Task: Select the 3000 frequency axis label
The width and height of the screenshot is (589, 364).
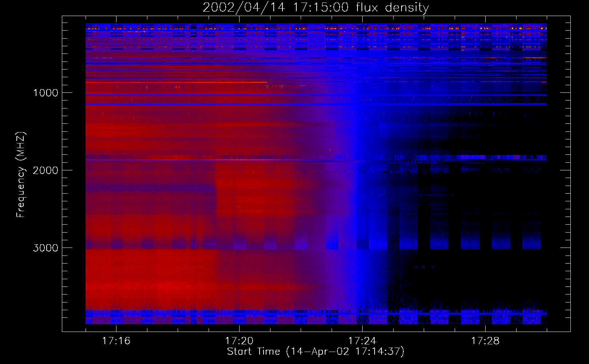Action: 46,248
